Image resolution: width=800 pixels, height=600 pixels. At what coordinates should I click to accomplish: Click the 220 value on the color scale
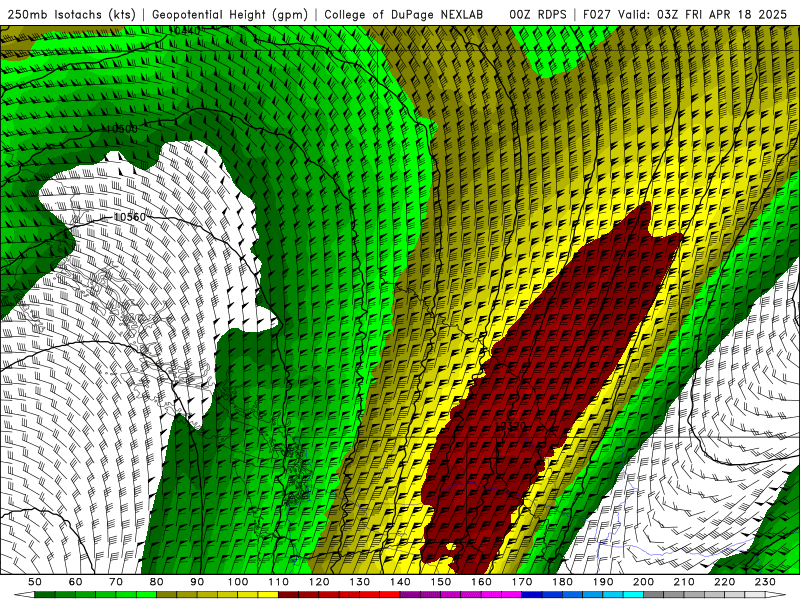pyautogui.click(x=724, y=582)
